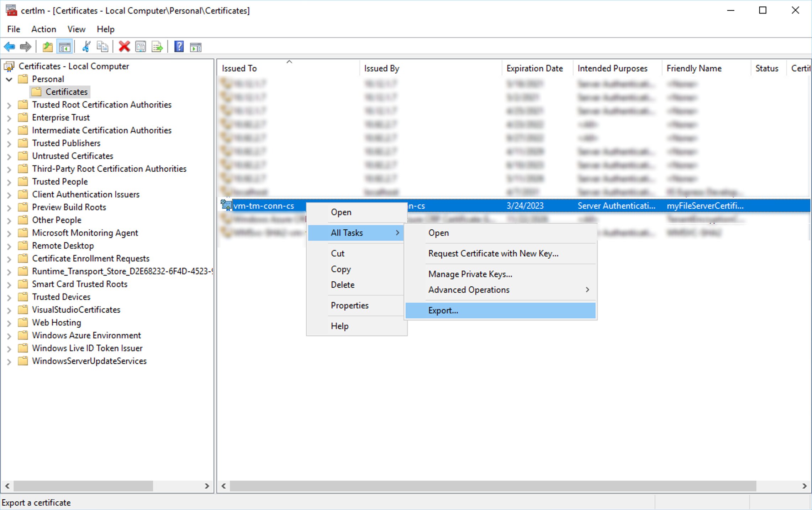The image size is (812, 510).
Task: Sort by the Issued By column header
Action: tap(431, 68)
